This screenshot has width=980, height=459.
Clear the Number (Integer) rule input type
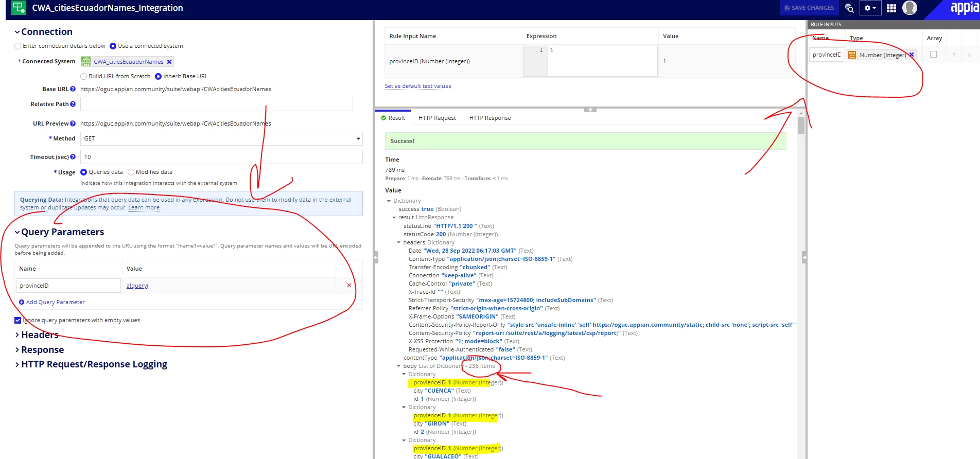pyautogui.click(x=912, y=55)
